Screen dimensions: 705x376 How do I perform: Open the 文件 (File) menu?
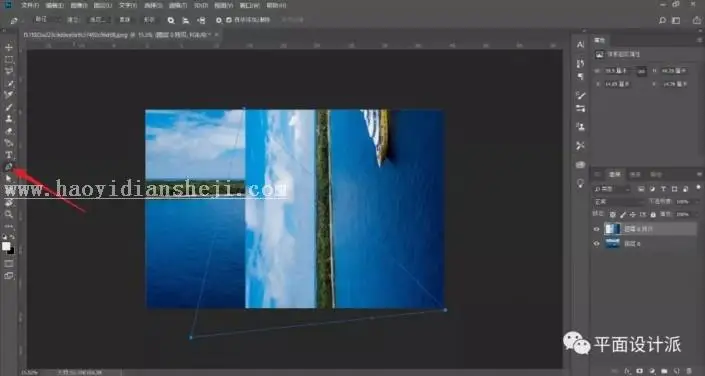point(30,5)
